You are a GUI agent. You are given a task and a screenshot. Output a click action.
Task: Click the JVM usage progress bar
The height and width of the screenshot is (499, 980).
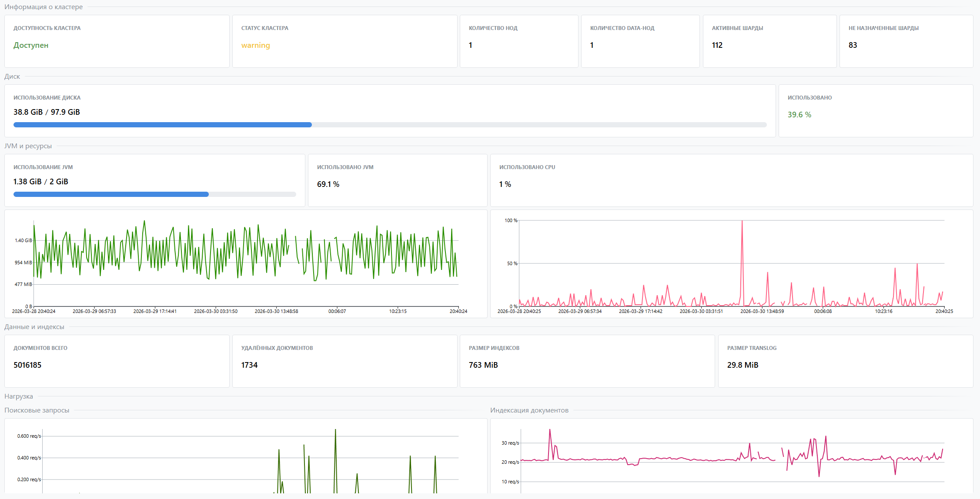point(154,194)
